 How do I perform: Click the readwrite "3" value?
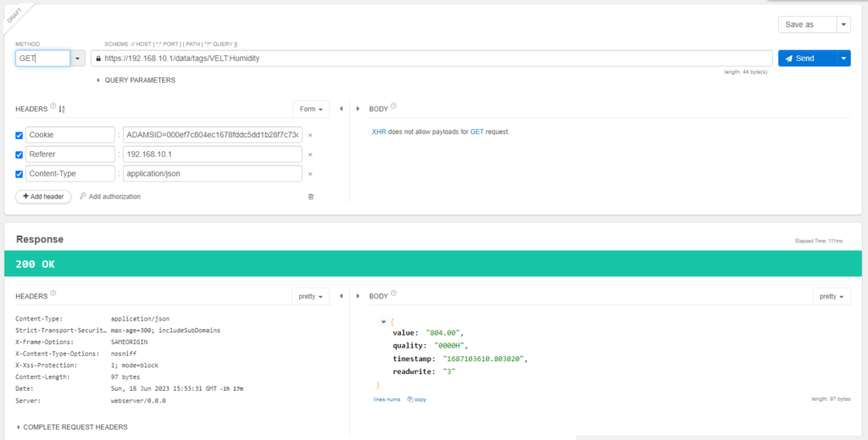coord(451,371)
